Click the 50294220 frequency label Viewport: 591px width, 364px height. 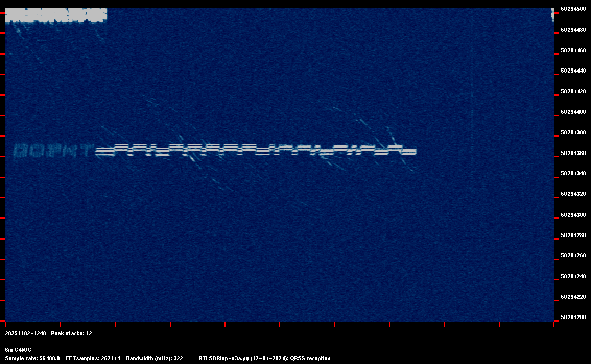pyautogui.click(x=573, y=297)
